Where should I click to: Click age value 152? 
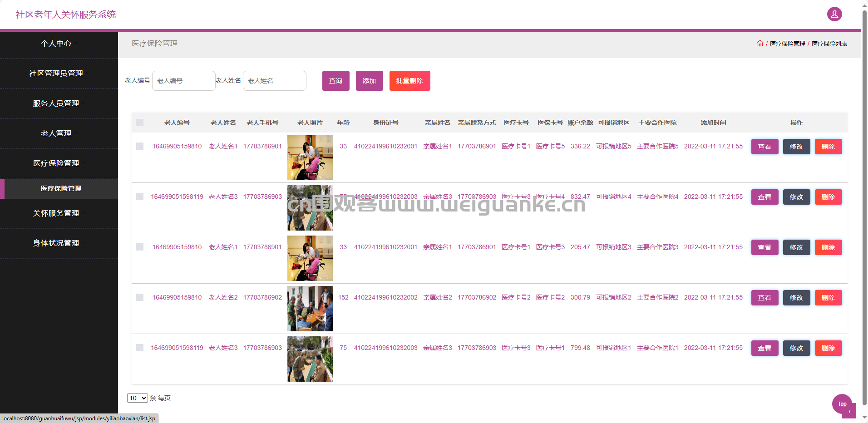click(x=343, y=297)
